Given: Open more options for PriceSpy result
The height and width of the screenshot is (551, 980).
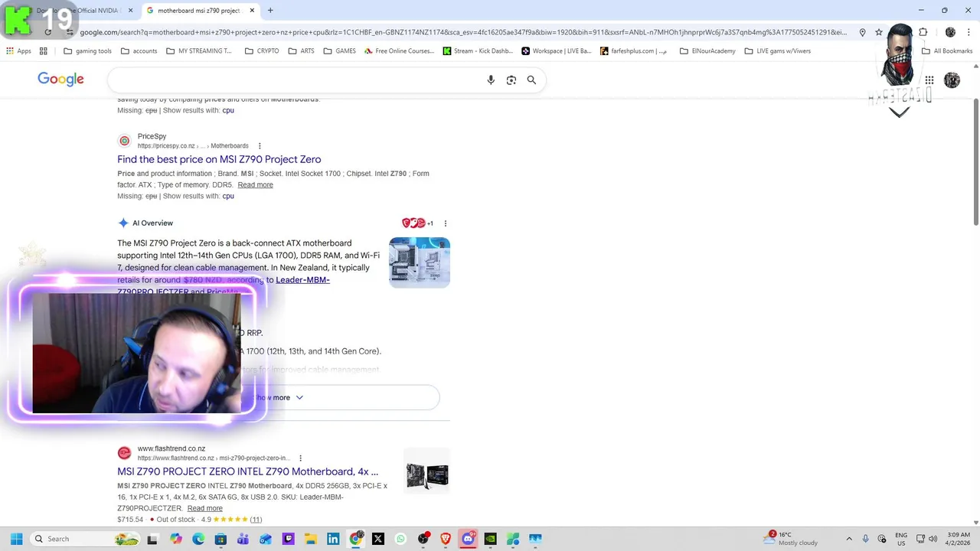Looking at the screenshot, I should [x=260, y=146].
